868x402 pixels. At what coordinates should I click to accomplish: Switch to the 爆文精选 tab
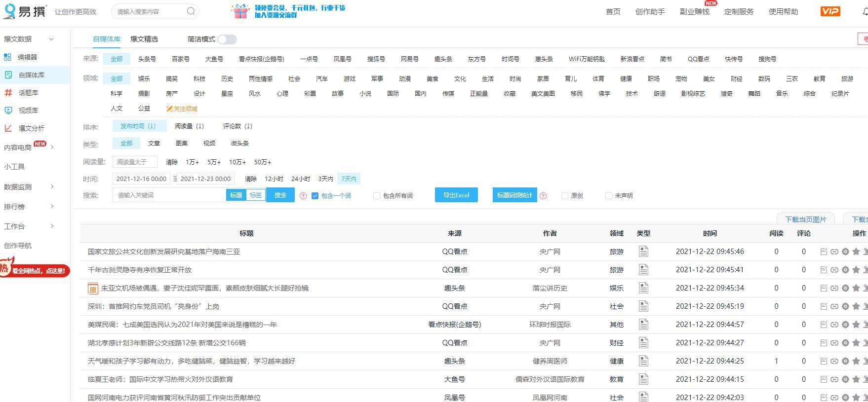coord(144,39)
